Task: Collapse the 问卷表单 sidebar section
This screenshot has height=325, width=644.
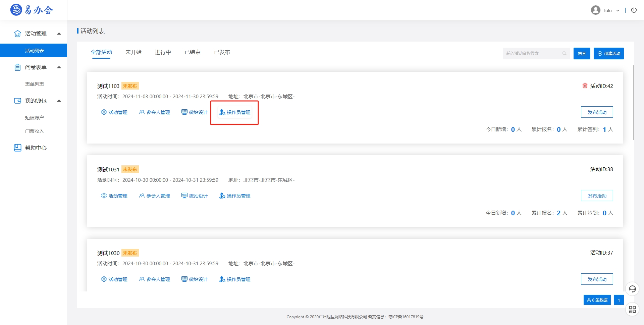Action: coord(59,67)
